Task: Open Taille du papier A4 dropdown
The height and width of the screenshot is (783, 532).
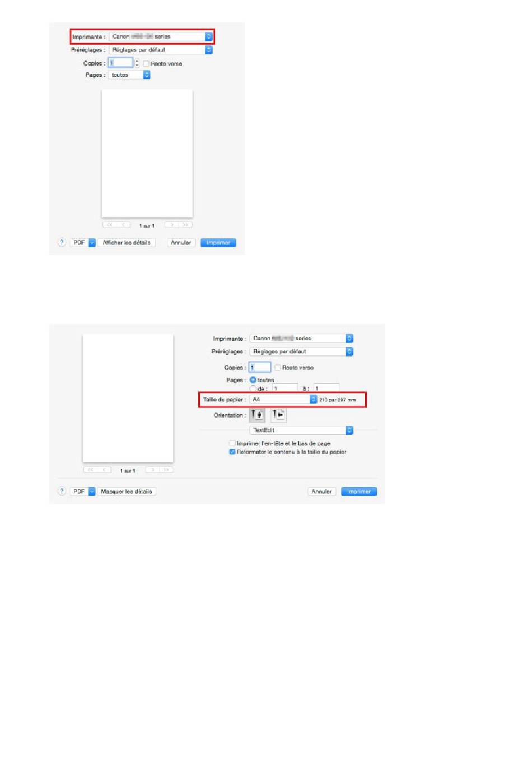Action: pyautogui.click(x=283, y=400)
